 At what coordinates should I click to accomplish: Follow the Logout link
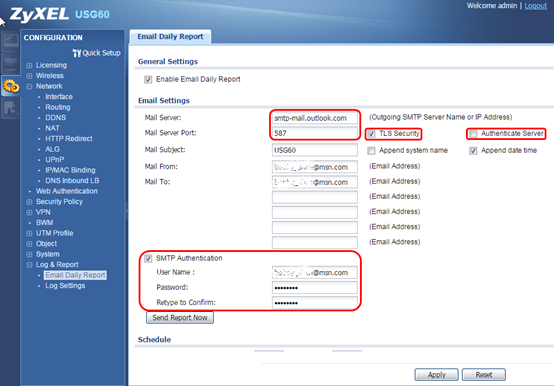(536, 6)
